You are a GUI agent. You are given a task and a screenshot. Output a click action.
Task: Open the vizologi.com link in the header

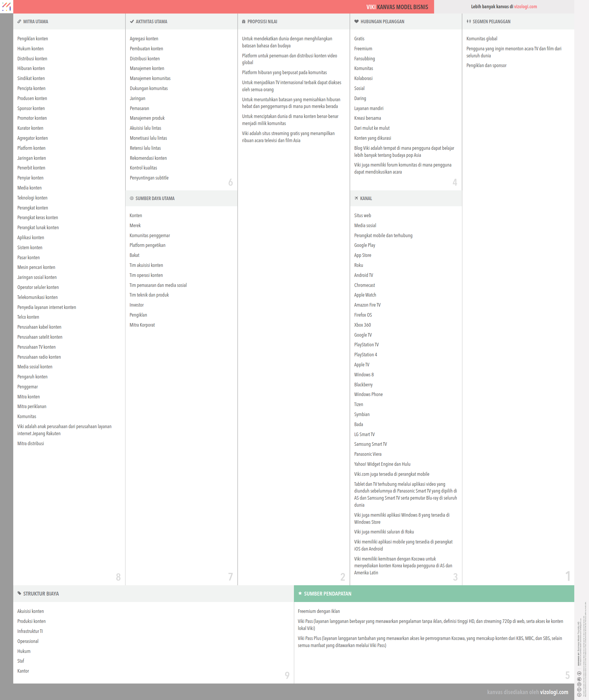tap(525, 7)
